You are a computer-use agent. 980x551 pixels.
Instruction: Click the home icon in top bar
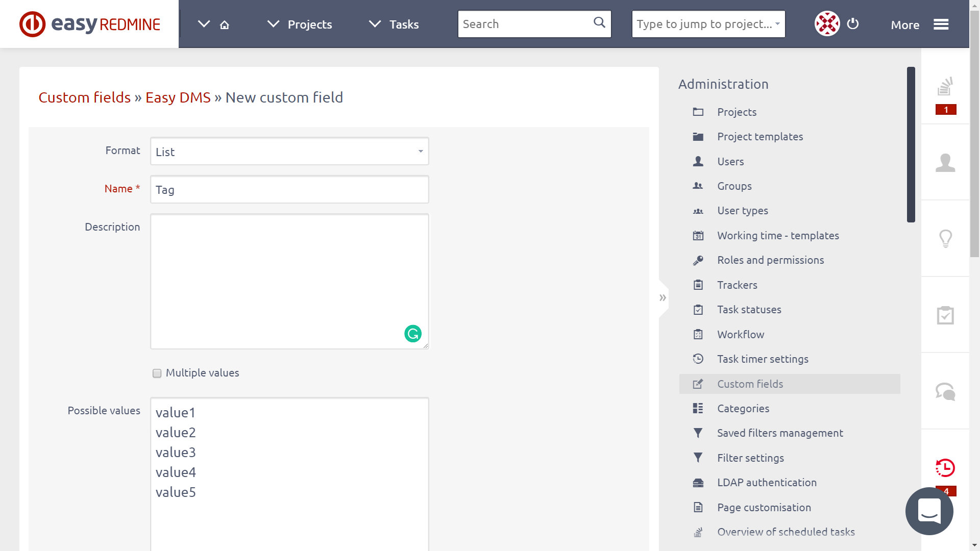tap(225, 24)
